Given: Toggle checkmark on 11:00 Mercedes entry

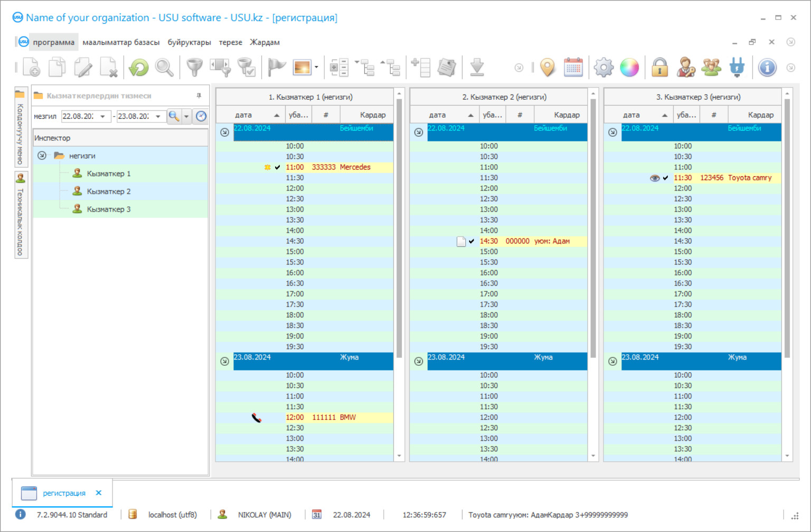Looking at the screenshot, I should pyautogui.click(x=278, y=167).
